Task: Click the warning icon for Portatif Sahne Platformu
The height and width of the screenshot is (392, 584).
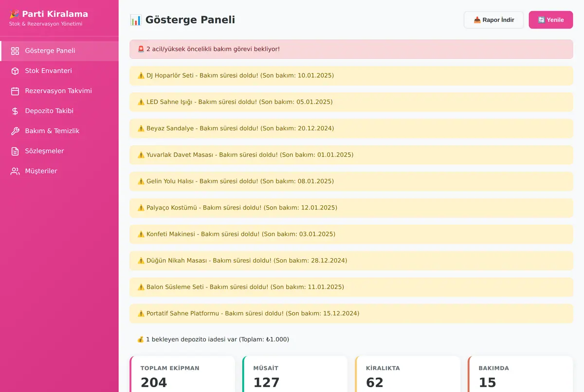Action: click(141, 314)
